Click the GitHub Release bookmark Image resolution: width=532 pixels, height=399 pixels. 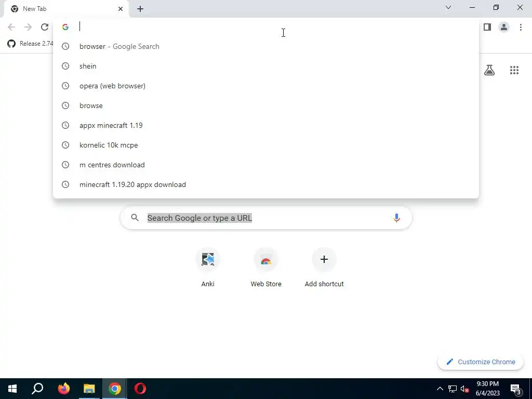(30, 44)
